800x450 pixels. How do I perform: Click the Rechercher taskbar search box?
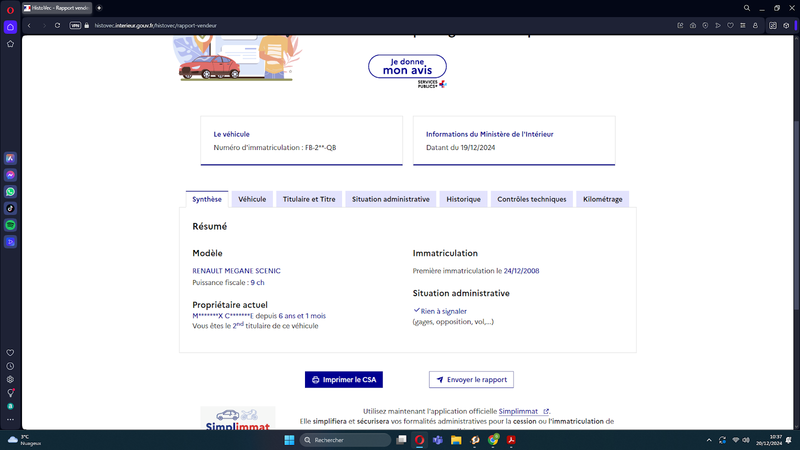pos(345,440)
